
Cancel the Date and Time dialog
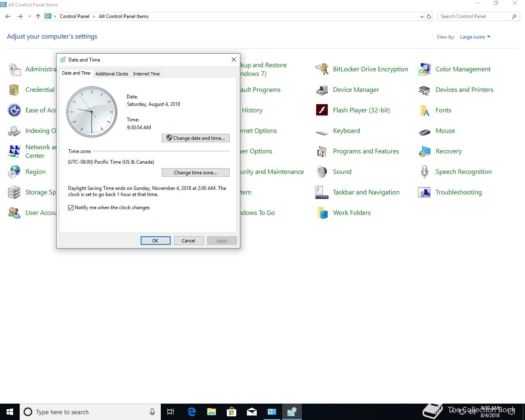189,241
